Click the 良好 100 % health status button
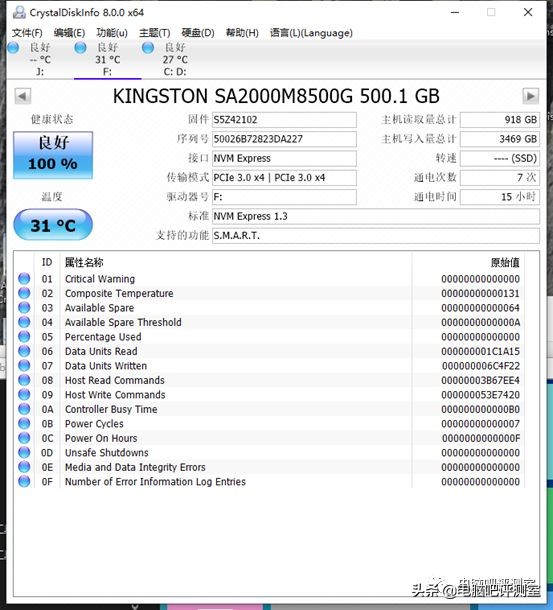The width and height of the screenshot is (553, 610). 53,155
